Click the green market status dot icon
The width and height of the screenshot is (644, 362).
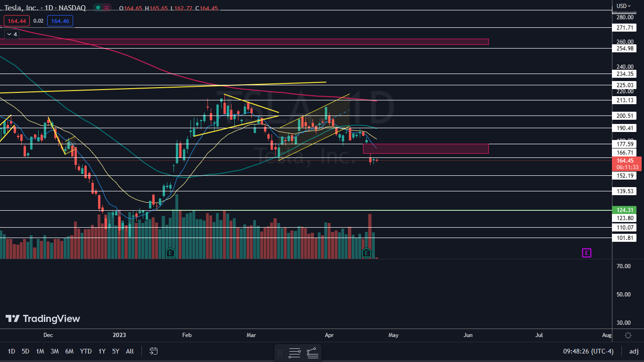[x=98, y=8]
